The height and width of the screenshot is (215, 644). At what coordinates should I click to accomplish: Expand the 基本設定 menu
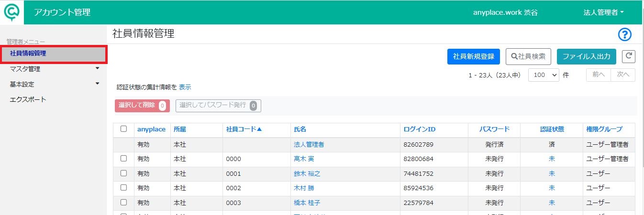click(x=54, y=84)
